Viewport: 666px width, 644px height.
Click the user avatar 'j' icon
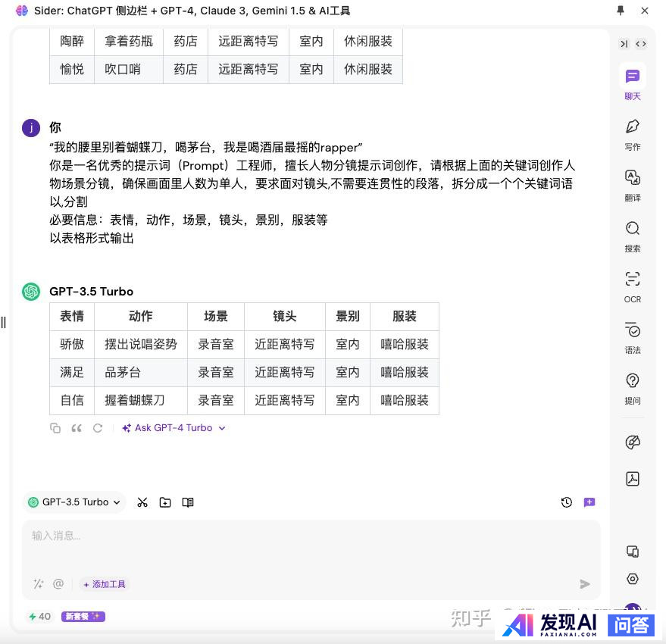[x=31, y=128]
